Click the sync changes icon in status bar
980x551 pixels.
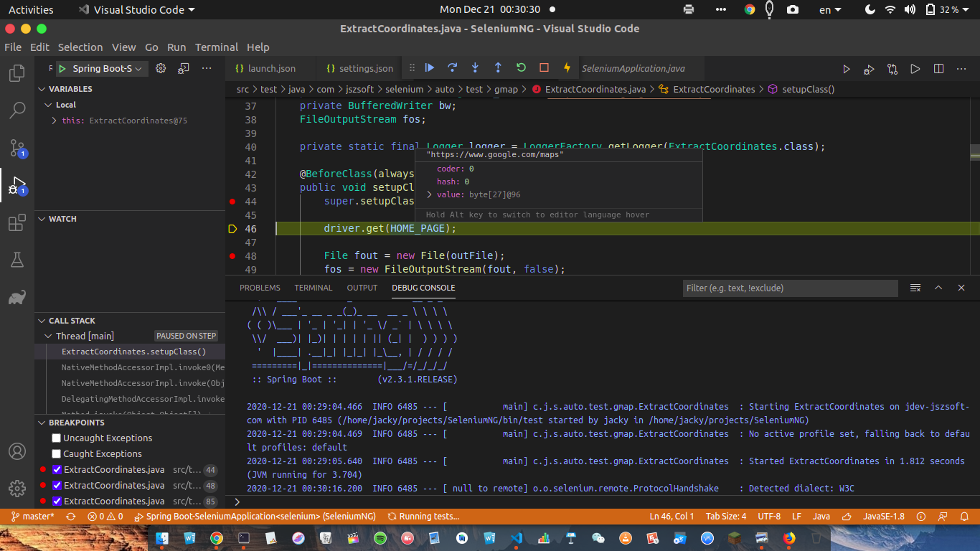70,516
